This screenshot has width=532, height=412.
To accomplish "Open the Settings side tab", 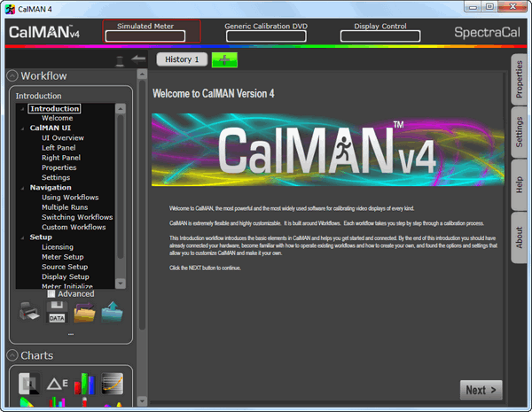I will pos(520,132).
